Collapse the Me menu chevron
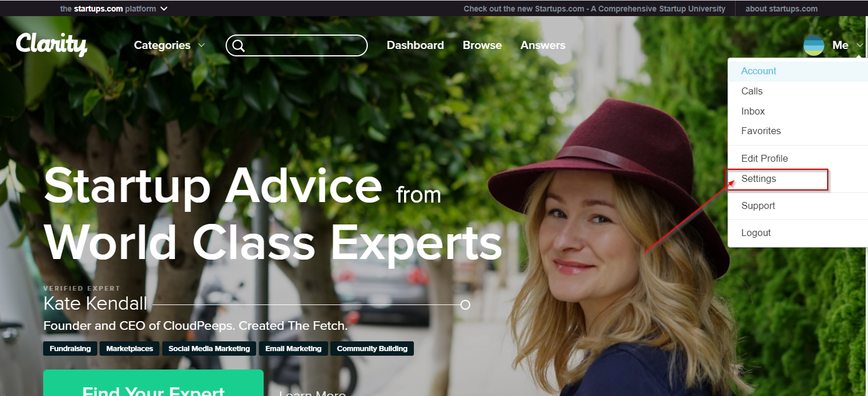The height and width of the screenshot is (396, 868). pyautogui.click(x=859, y=45)
